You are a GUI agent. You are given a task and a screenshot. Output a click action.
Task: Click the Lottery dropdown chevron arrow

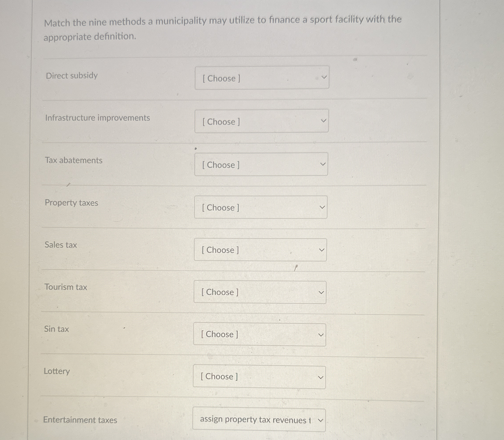coord(320,377)
